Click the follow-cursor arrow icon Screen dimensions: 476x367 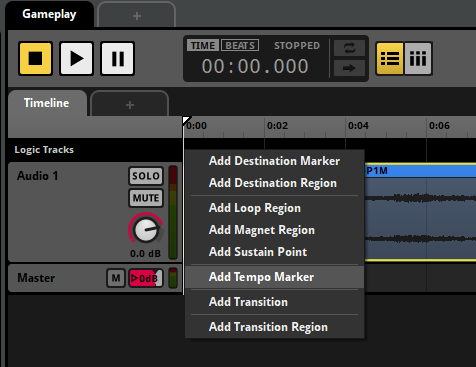click(349, 68)
